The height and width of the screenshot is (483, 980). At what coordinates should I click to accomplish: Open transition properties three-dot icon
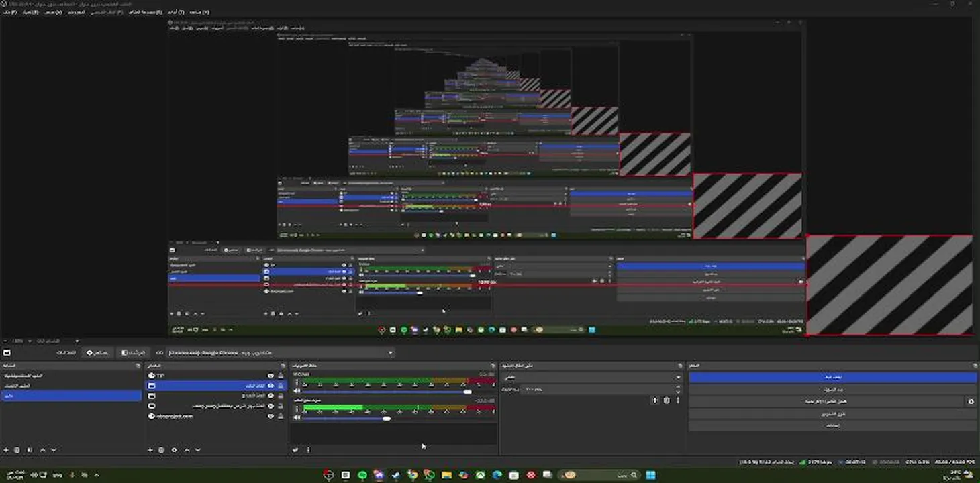(x=678, y=400)
